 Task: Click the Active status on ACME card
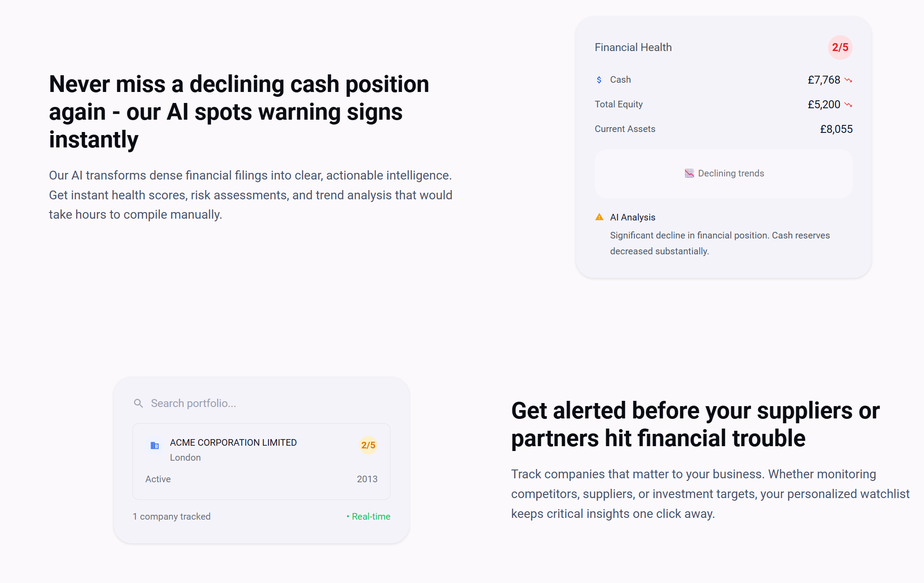(158, 479)
